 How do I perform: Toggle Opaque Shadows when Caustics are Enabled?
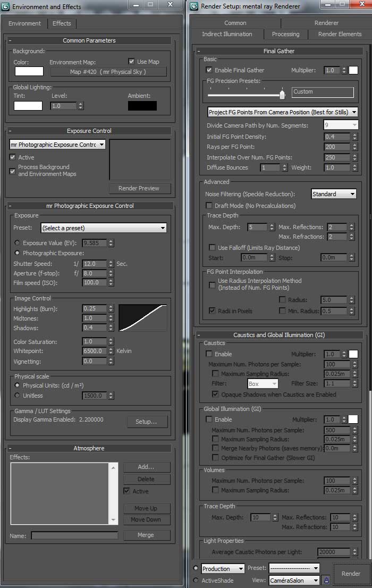pos(215,394)
